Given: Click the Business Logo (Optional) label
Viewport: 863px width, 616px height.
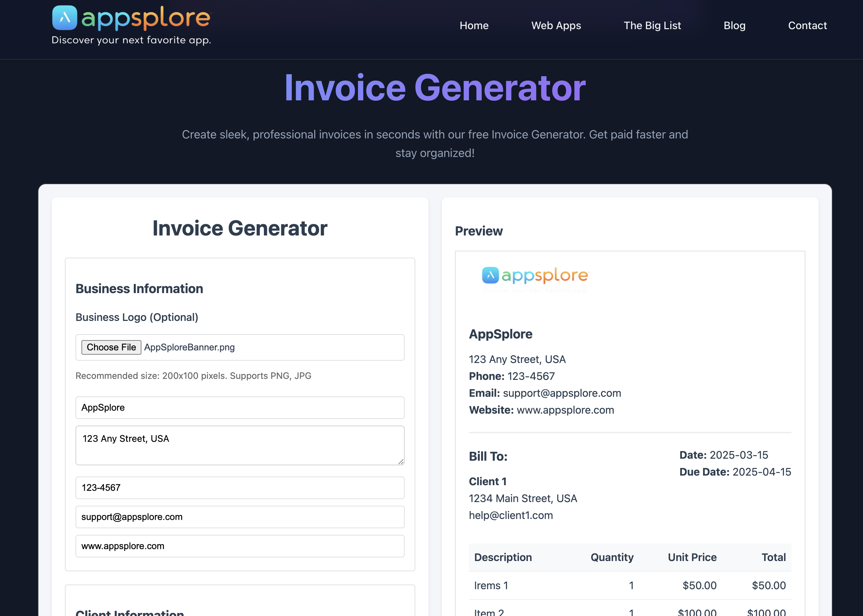Looking at the screenshot, I should pyautogui.click(x=137, y=317).
